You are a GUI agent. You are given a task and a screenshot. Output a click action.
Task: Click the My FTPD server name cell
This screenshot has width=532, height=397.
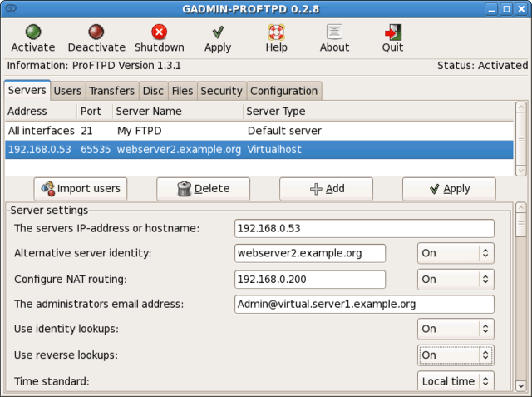[x=140, y=131]
